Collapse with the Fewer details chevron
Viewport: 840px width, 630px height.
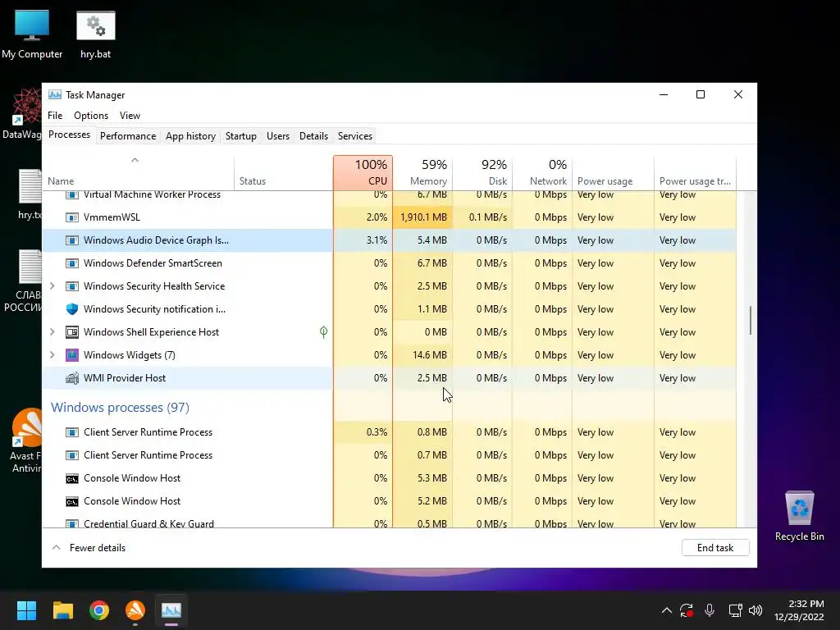click(x=57, y=547)
